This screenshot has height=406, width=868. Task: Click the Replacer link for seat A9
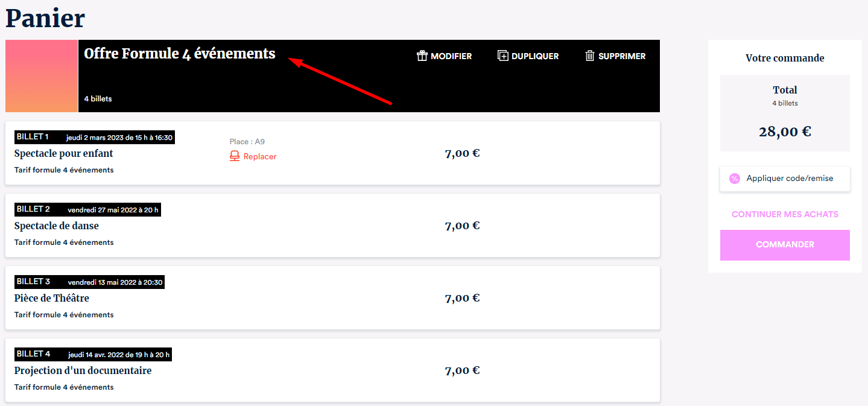(x=260, y=156)
